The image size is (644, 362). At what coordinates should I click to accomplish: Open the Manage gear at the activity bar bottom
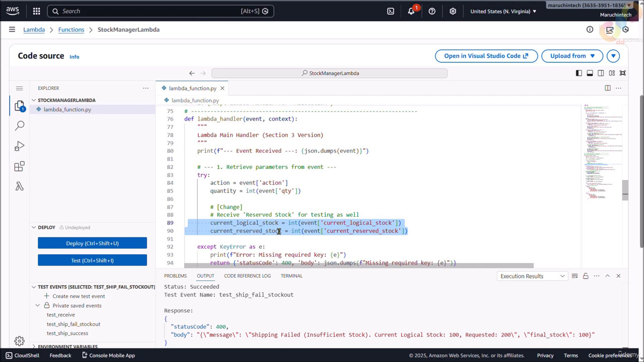[x=20, y=341]
